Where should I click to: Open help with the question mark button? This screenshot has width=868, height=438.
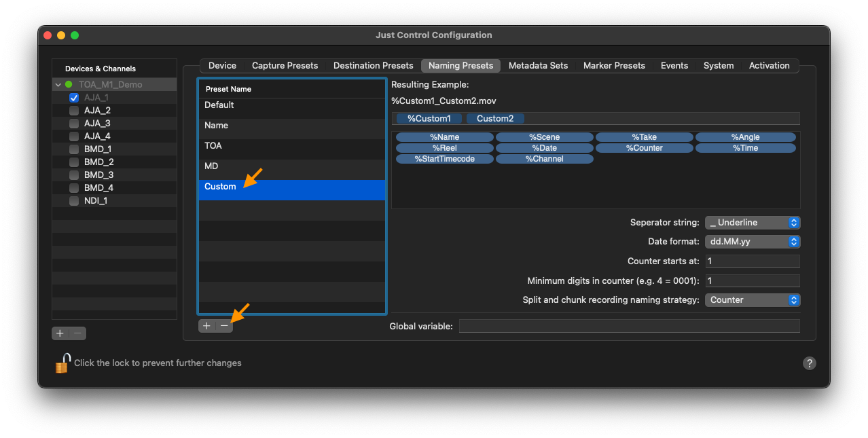(809, 363)
